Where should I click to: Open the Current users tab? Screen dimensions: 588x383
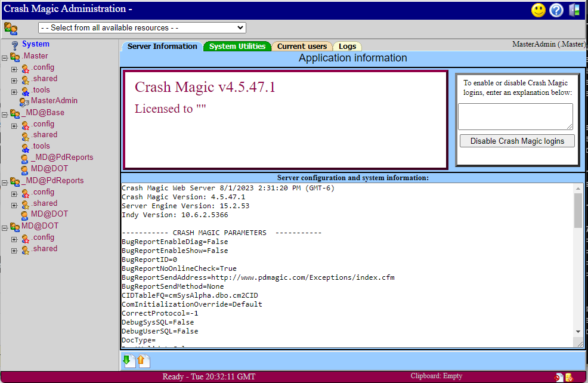click(302, 47)
